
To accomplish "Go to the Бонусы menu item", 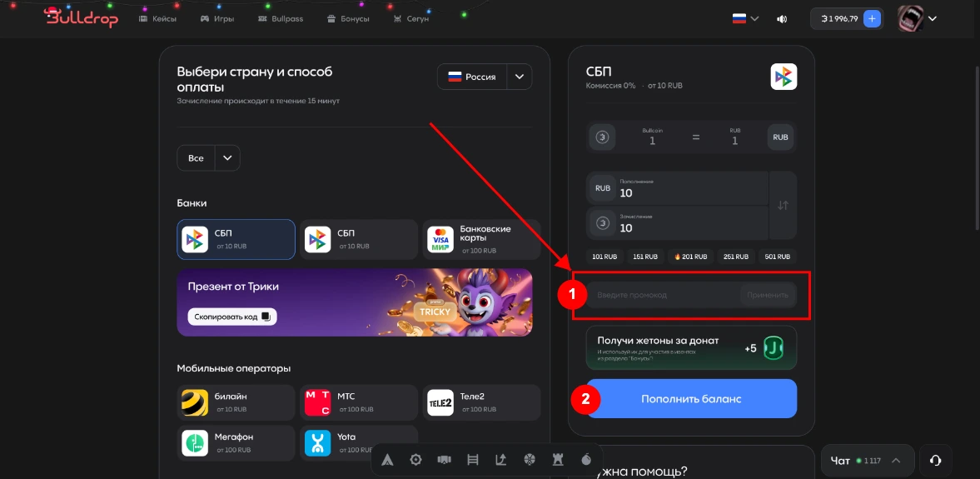I will tap(347, 18).
